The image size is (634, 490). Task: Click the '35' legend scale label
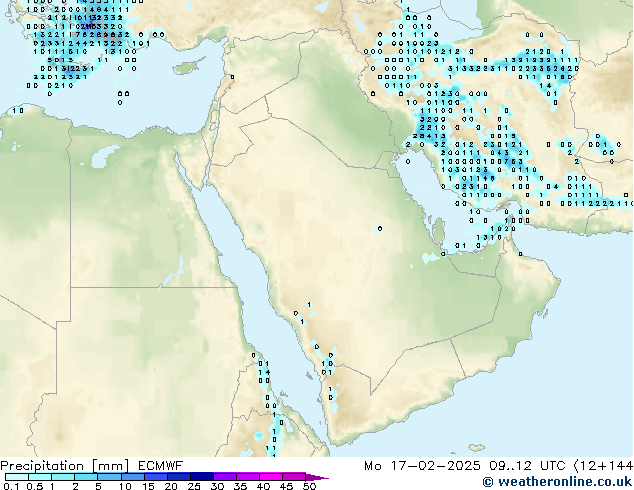[241, 486]
